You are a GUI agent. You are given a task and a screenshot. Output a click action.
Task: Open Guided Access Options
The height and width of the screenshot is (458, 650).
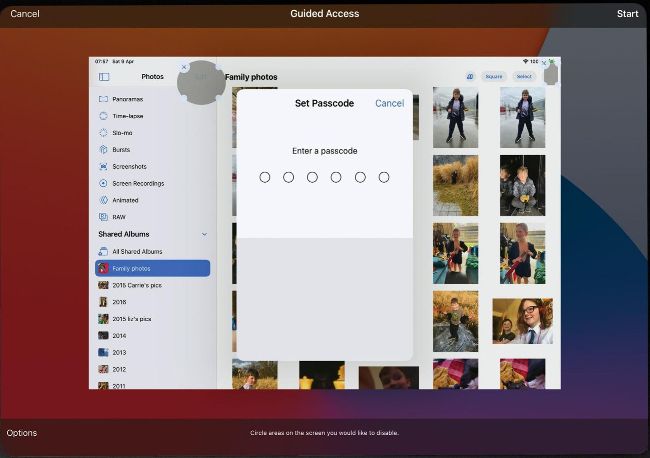click(x=22, y=433)
